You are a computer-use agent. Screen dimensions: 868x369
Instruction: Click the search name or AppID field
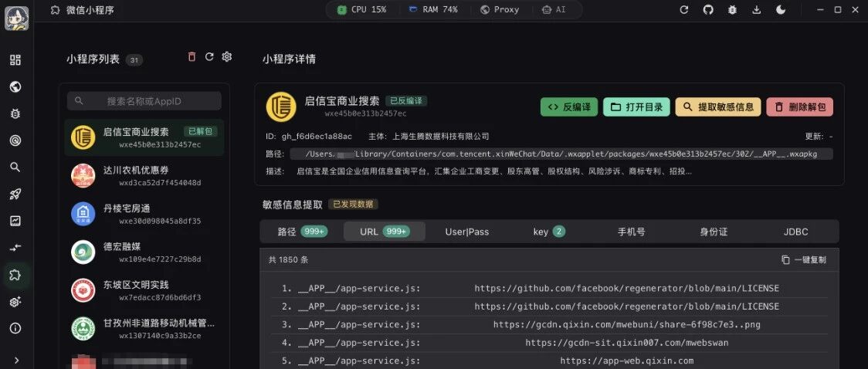coord(144,101)
